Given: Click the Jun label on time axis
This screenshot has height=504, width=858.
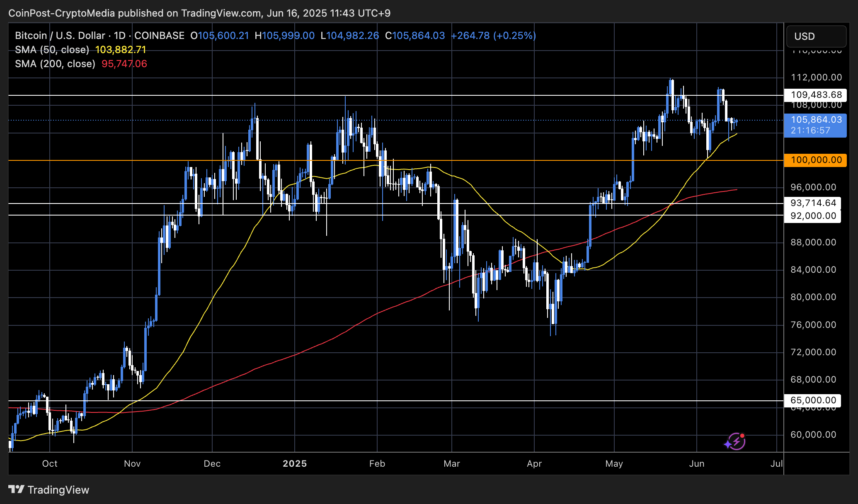Looking at the screenshot, I should coord(697,463).
